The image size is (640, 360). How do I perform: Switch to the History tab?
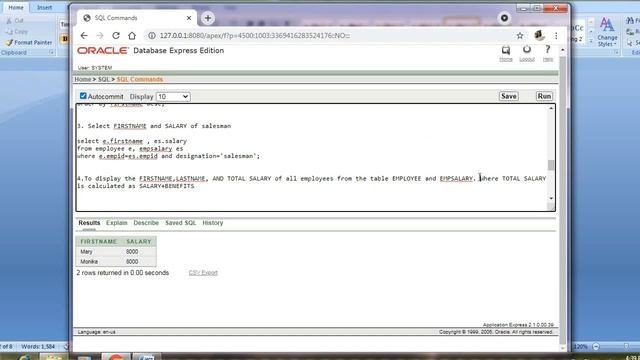pos(213,223)
